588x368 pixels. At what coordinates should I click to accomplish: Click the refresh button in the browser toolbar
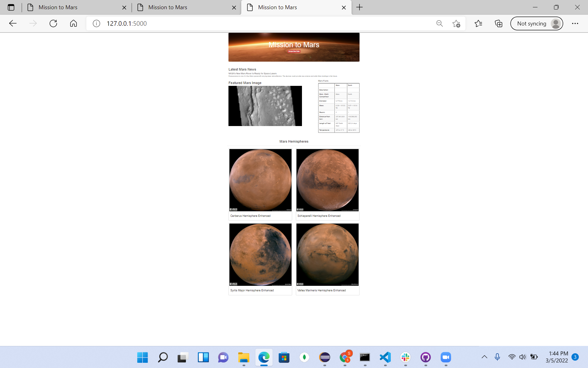(x=53, y=23)
